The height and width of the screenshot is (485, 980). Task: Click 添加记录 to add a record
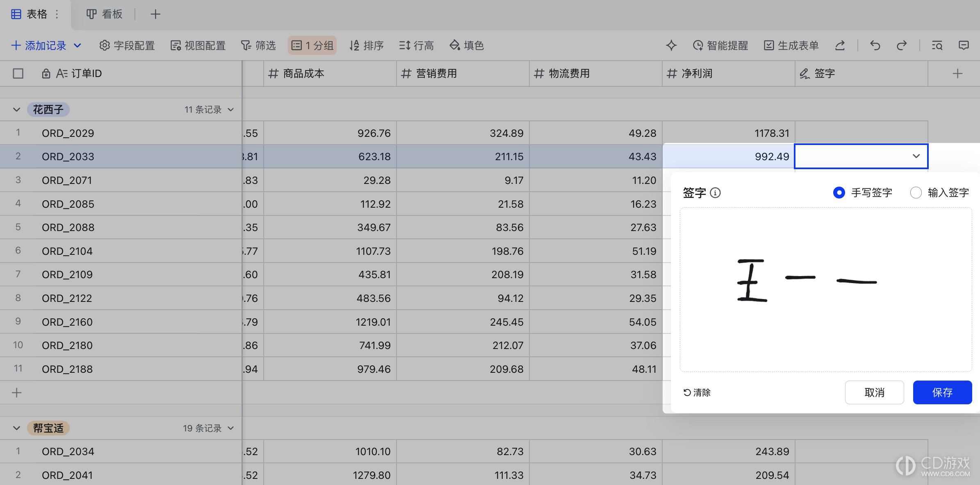[39, 45]
